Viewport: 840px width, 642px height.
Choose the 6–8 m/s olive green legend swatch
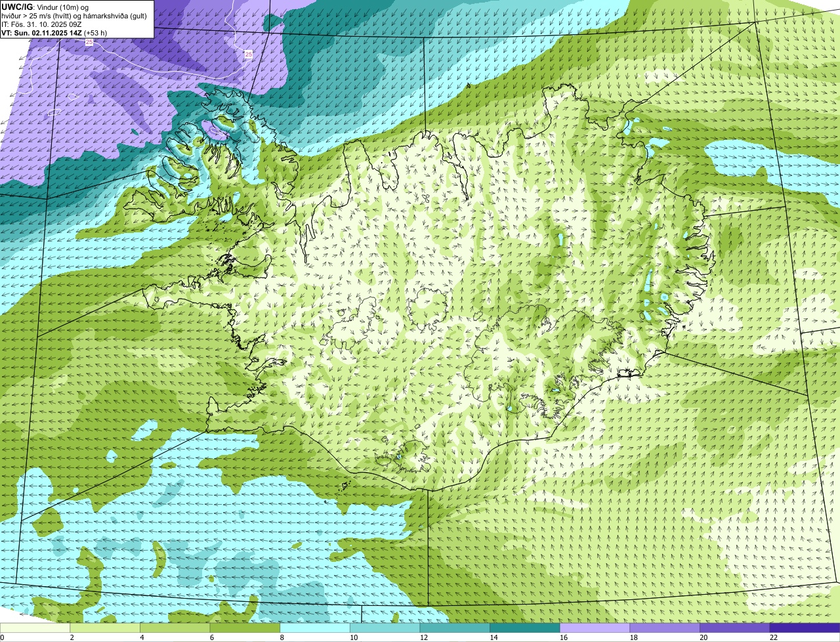click(245, 628)
